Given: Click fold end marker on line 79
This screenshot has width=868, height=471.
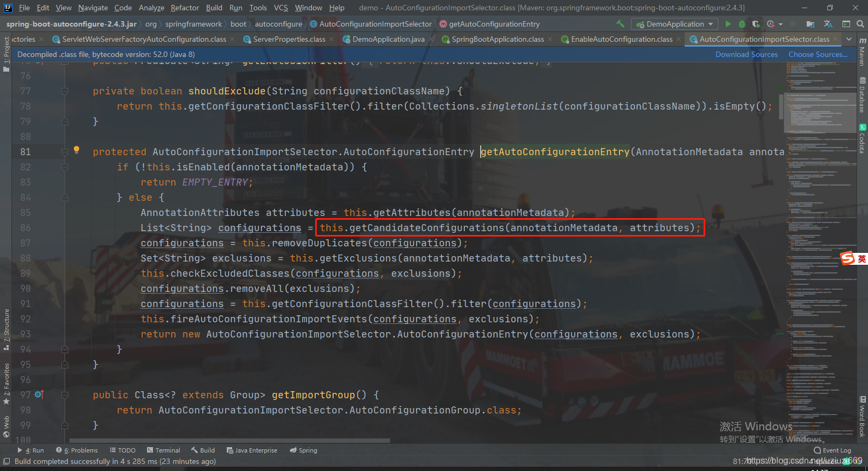Looking at the screenshot, I should point(65,122).
